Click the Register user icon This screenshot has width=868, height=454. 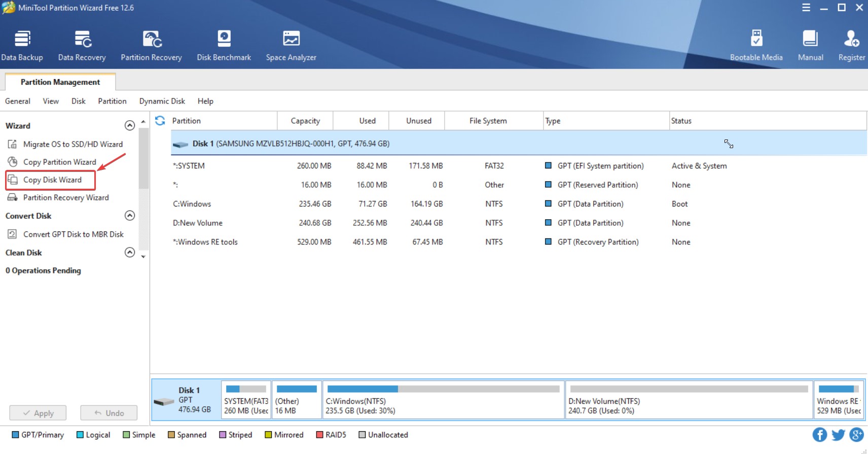tap(851, 39)
